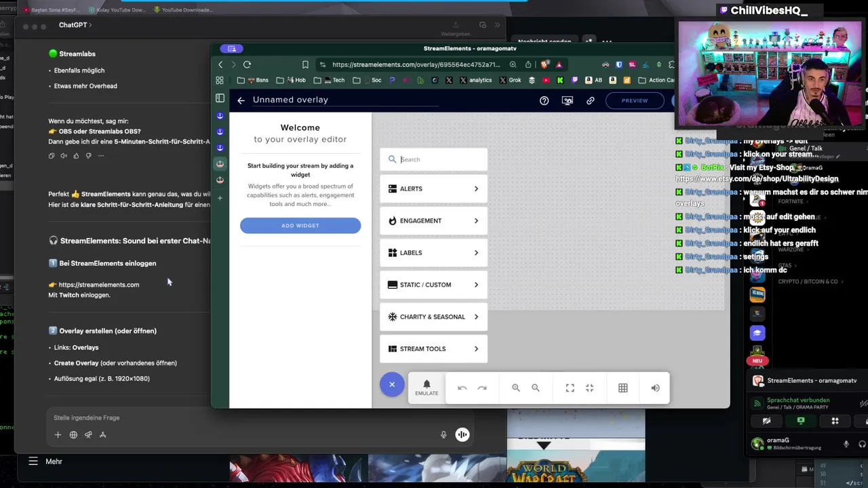Copy the ChatGPT response

(52, 156)
